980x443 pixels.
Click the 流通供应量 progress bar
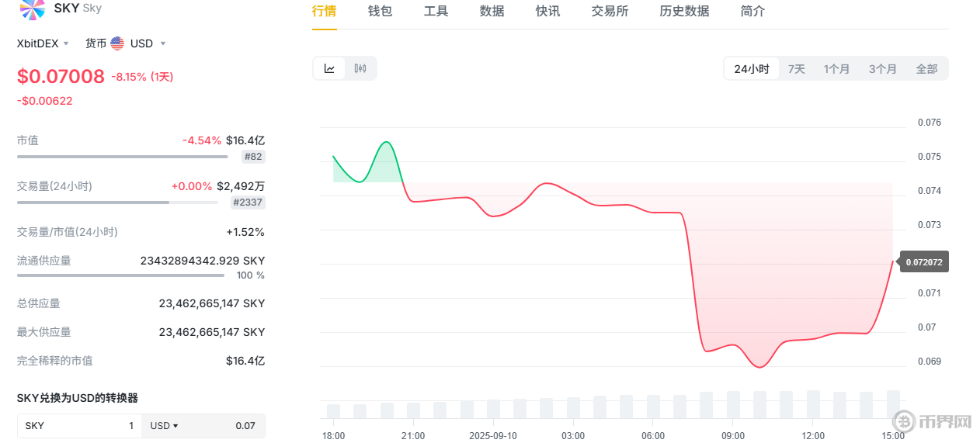pyautogui.click(x=120, y=275)
